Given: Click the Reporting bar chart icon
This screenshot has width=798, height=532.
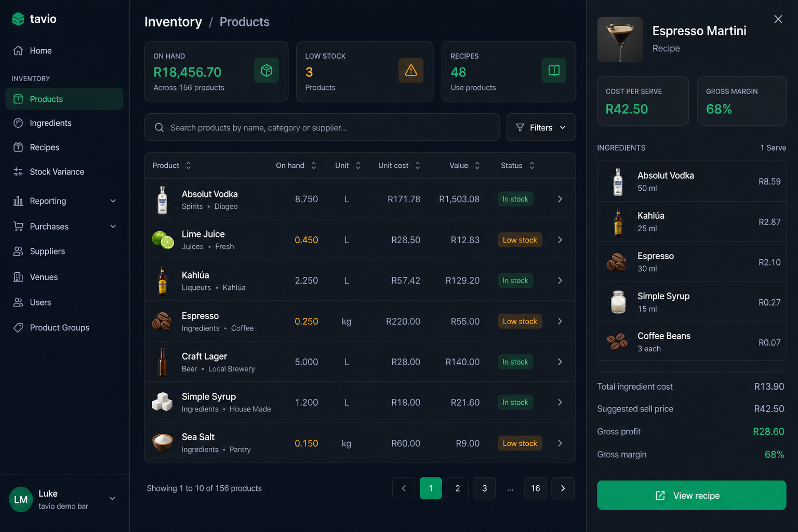Looking at the screenshot, I should coord(18,201).
